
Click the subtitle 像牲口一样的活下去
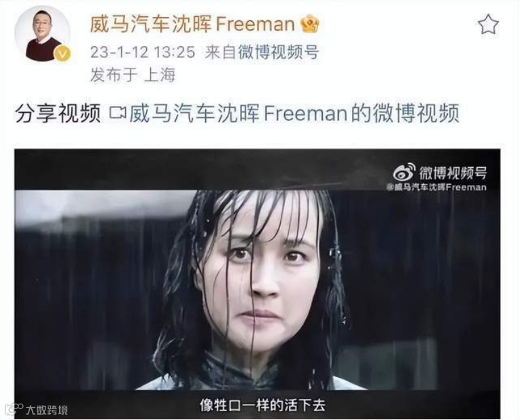262,405
